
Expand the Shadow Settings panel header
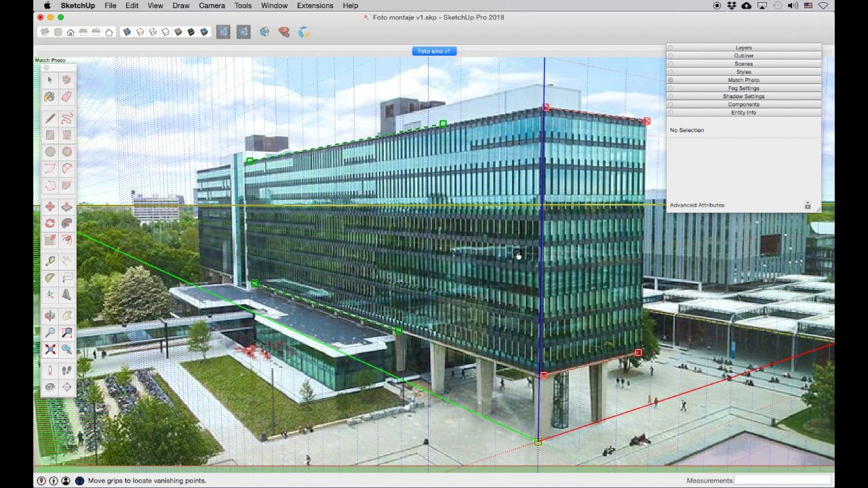point(743,96)
